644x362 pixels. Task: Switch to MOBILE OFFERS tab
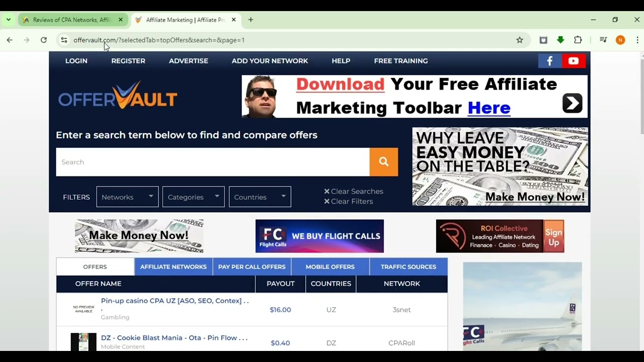tap(330, 267)
